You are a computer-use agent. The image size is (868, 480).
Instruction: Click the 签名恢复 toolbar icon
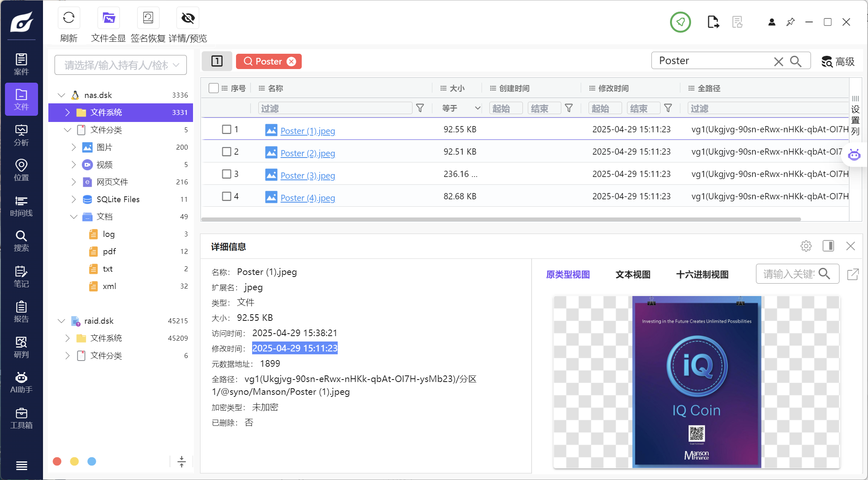pos(148,18)
